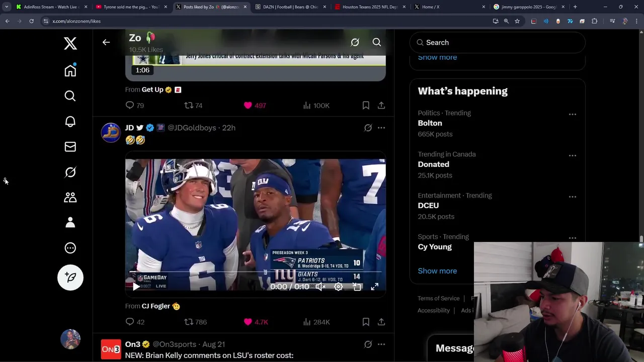Open more options for Bolton trend

click(x=573, y=114)
